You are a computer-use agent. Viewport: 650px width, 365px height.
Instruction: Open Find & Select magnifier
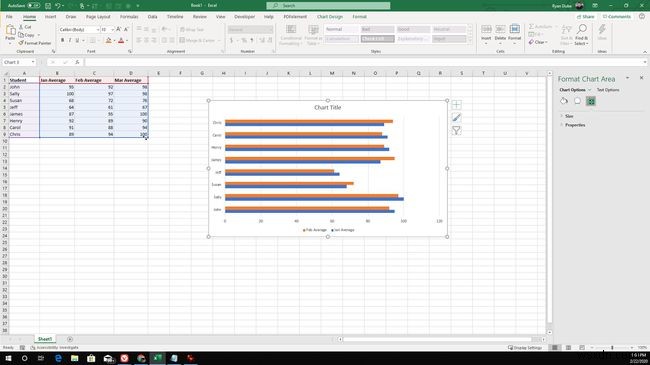tap(582, 35)
